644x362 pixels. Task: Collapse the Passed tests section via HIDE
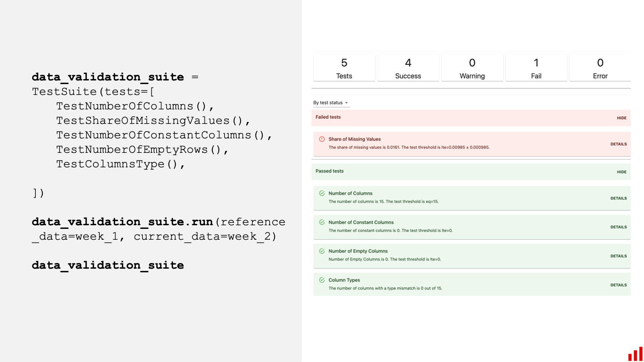coord(621,172)
